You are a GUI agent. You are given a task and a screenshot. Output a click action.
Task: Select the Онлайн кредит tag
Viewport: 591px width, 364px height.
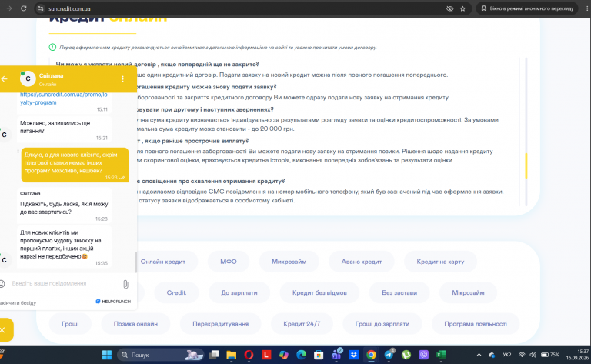[x=163, y=262]
